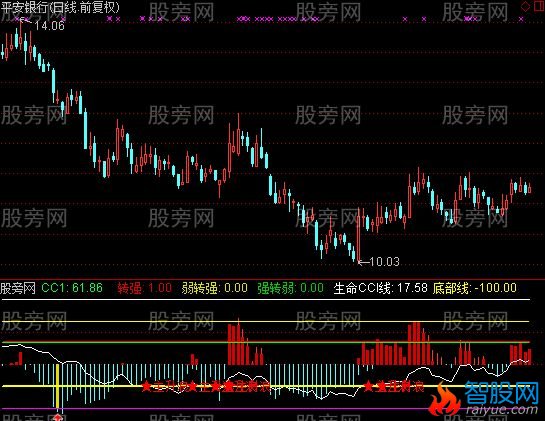Click the 14.06 high price label

tap(49, 25)
